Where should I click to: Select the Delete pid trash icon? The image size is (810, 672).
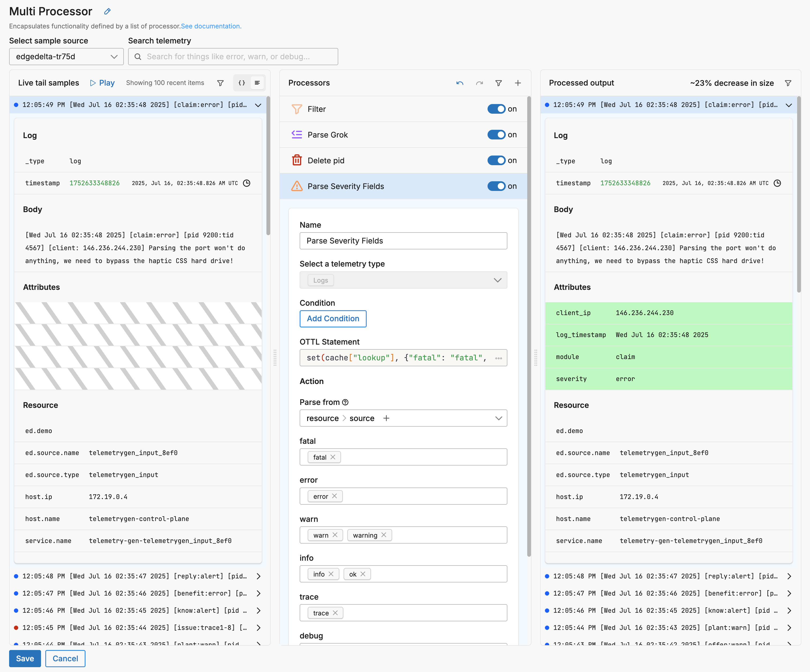tap(297, 160)
